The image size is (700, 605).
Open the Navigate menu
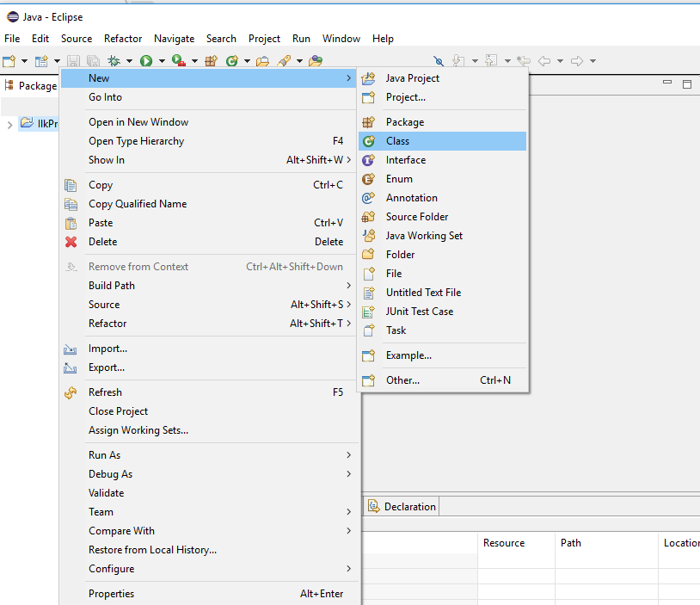pos(174,39)
